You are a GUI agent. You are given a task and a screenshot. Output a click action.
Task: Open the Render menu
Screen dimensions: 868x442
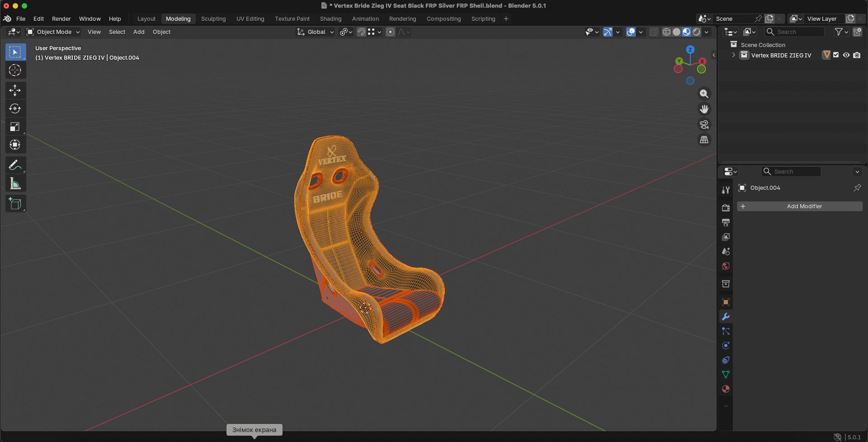click(61, 19)
